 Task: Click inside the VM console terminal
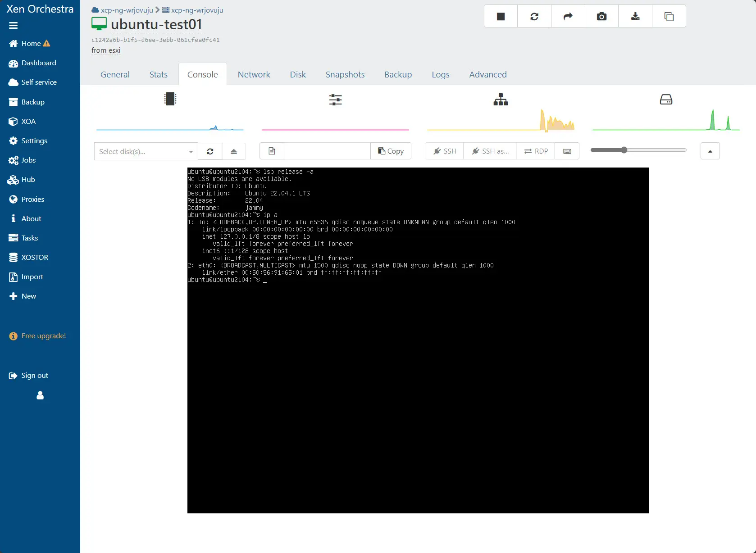(418, 340)
